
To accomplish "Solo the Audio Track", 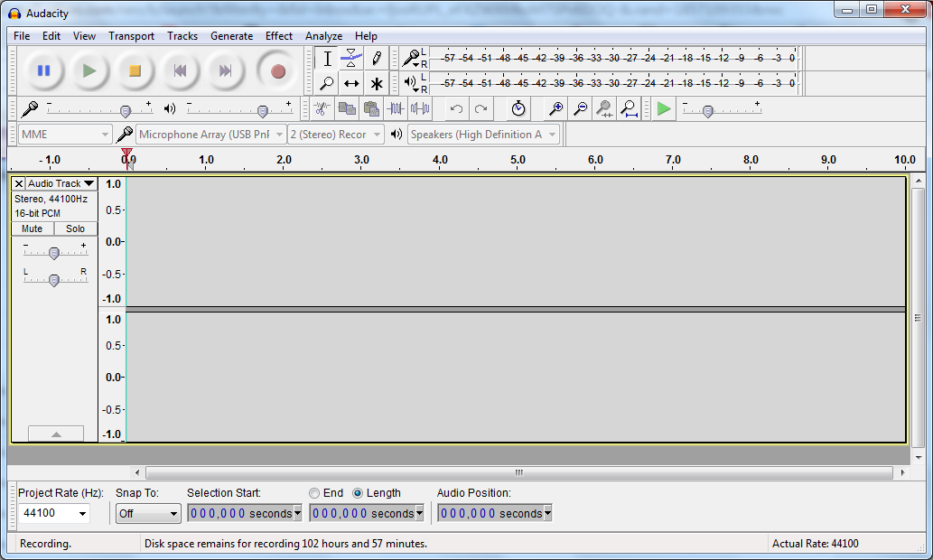I will pyautogui.click(x=75, y=229).
